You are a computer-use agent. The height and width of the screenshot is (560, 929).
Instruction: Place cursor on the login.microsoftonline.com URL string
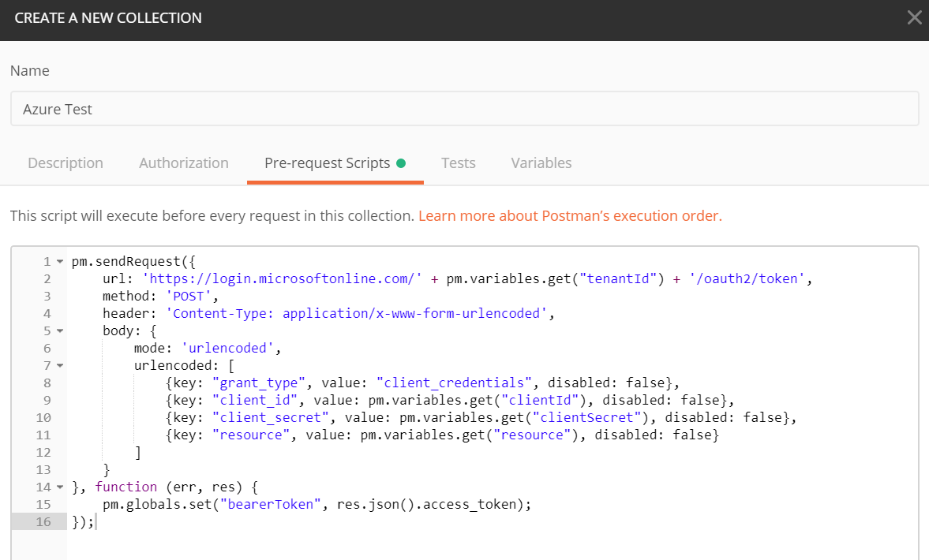pyautogui.click(x=284, y=279)
